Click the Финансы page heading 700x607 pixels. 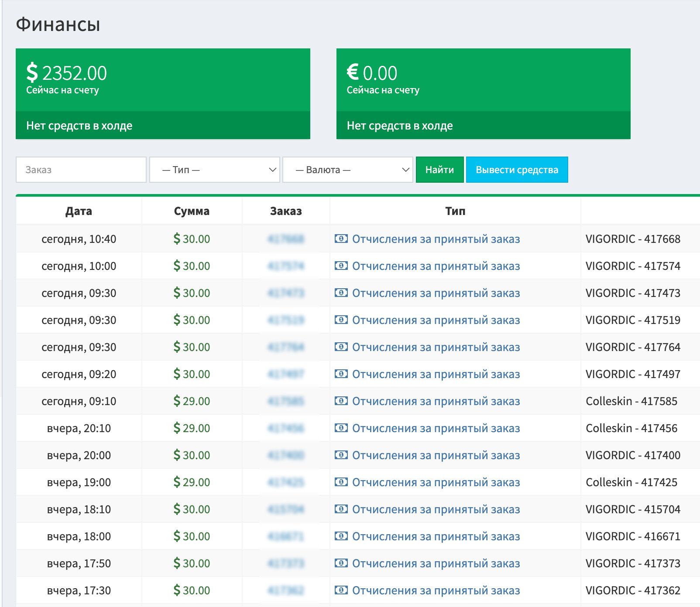tap(58, 24)
